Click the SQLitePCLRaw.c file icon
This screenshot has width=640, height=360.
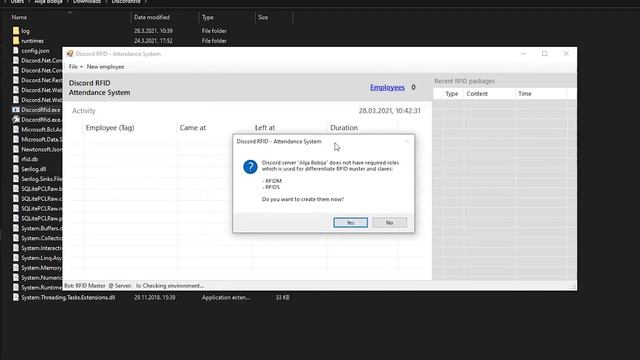coord(16,198)
